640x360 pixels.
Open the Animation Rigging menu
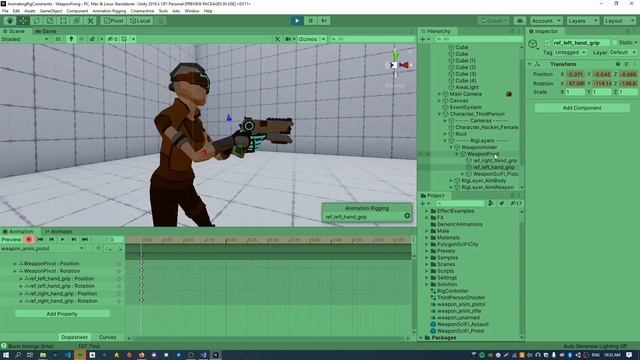pos(109,11)
